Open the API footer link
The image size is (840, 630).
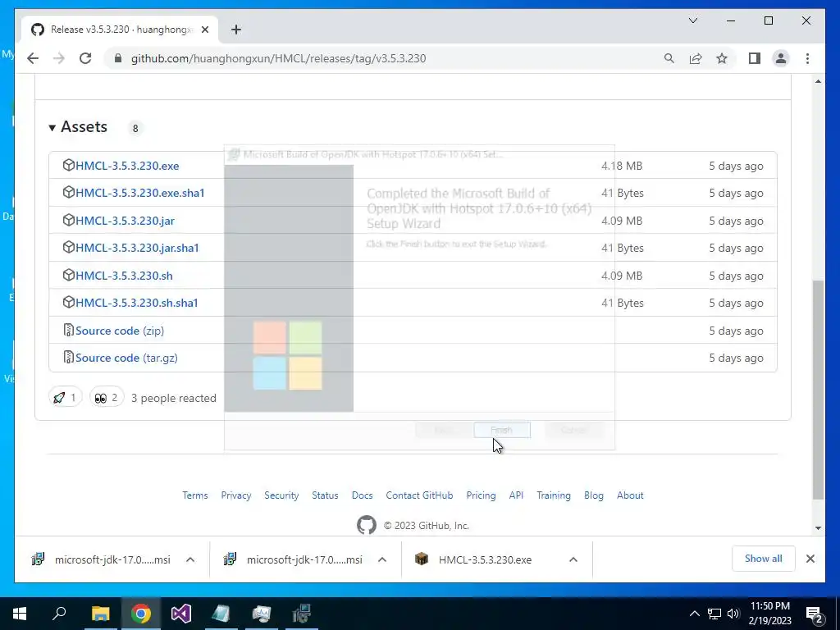coord(517,495)
